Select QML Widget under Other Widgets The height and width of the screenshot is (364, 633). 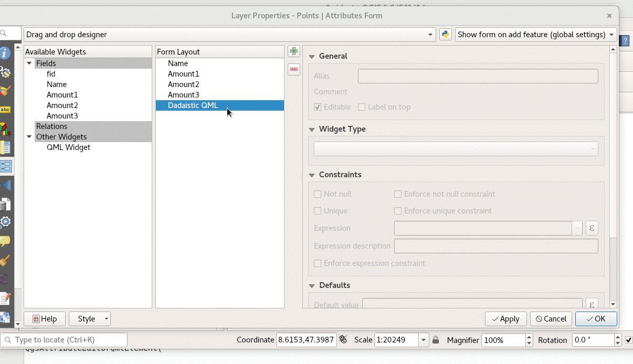click(x=68, y=147)
